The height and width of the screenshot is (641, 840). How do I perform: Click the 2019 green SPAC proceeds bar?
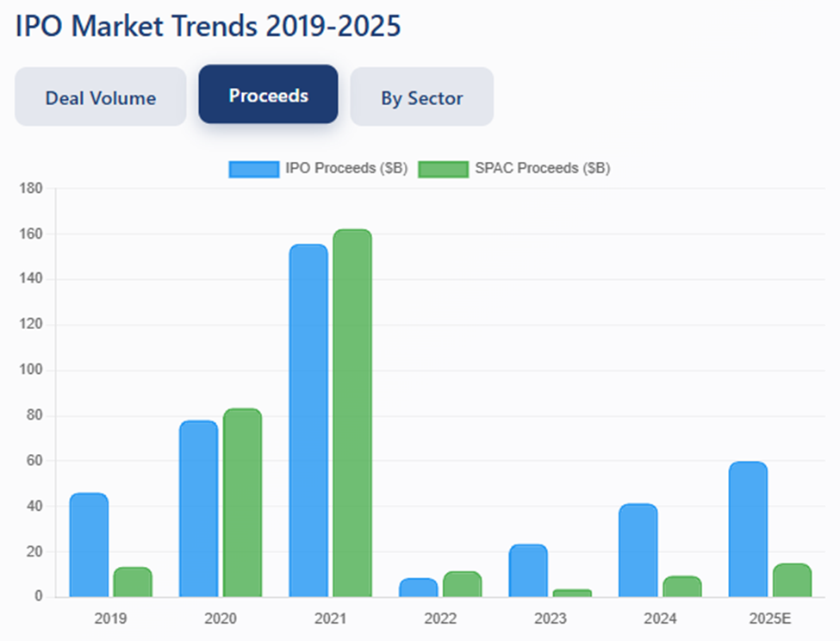tap(133, 582)
